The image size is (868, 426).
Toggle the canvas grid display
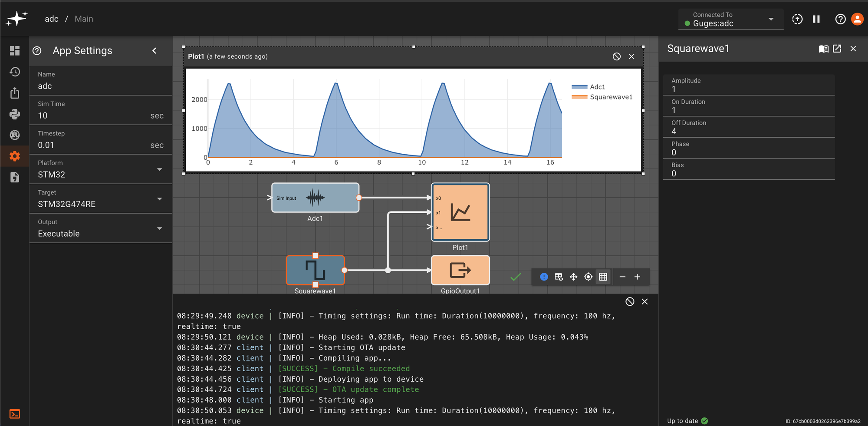603,277
